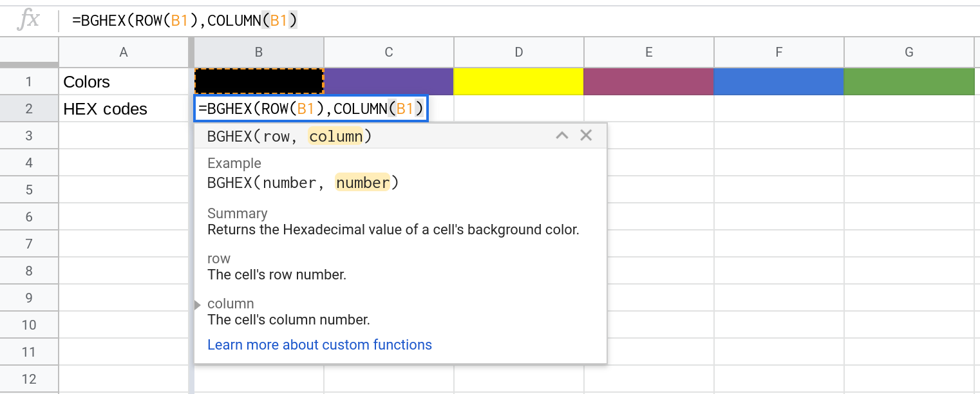Select column D header
Viewport: 980px width, 394px height.
tap(519, 52)
